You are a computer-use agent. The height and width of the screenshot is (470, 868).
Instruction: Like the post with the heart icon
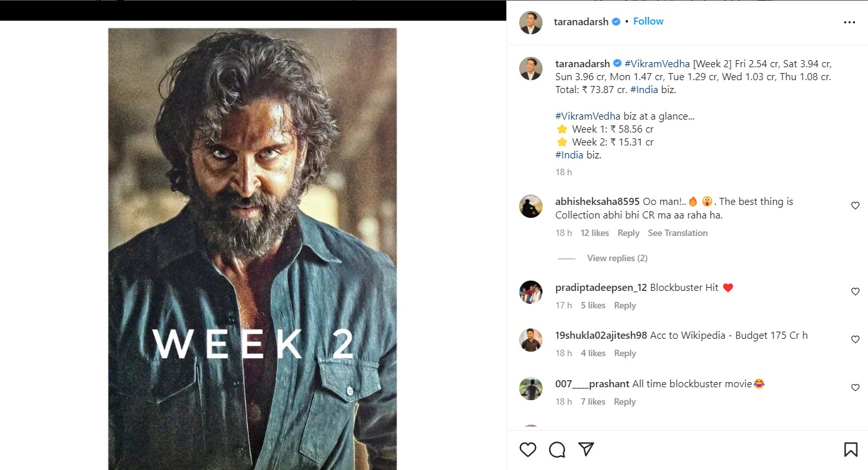coord(528,449)
